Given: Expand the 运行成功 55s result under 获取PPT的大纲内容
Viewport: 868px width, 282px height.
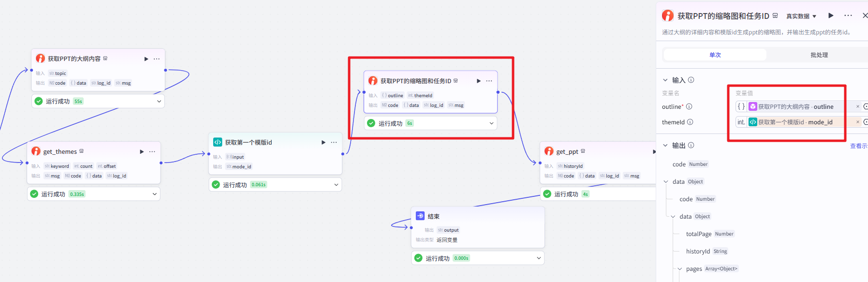Looking at the screenshot, I should pyautogui.click(x=159, y=102).
